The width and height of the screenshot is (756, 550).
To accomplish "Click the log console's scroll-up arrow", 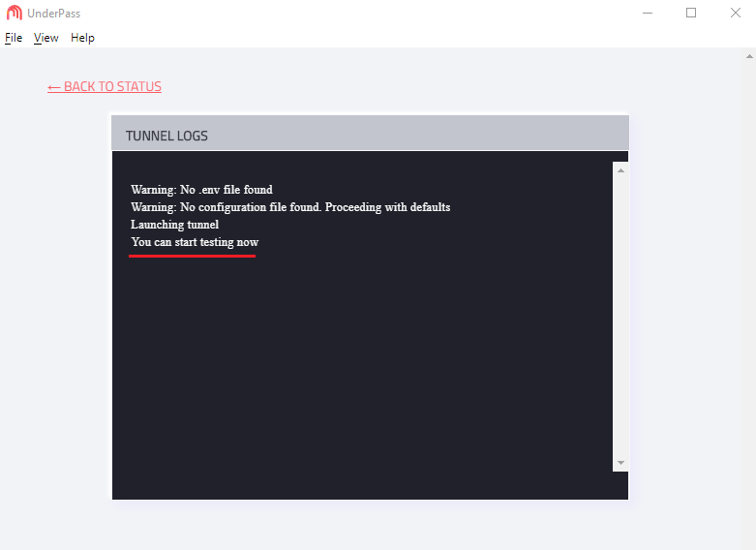I will tap(620, 170).
